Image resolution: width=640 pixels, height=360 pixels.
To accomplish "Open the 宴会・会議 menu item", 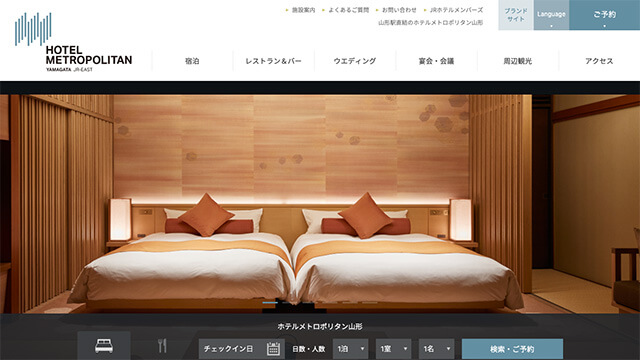I will point(436,61).
